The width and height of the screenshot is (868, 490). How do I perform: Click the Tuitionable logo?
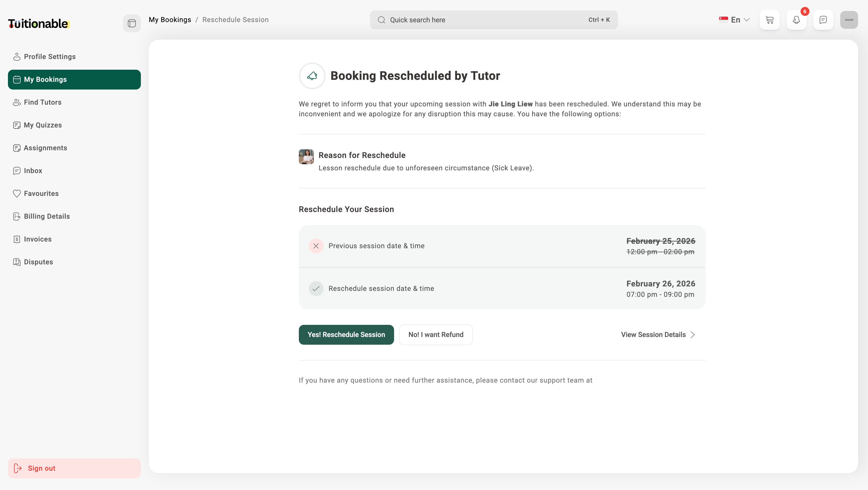click(x=38, y=24)
